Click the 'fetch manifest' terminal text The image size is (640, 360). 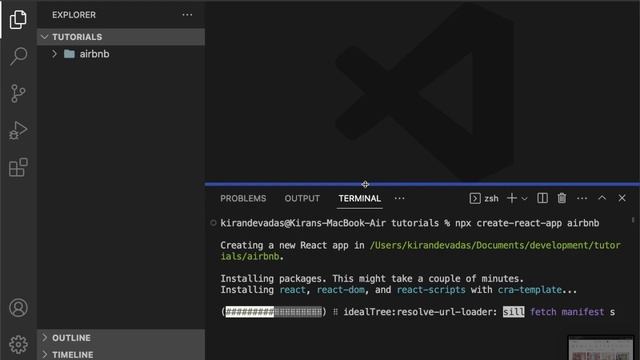567,312
